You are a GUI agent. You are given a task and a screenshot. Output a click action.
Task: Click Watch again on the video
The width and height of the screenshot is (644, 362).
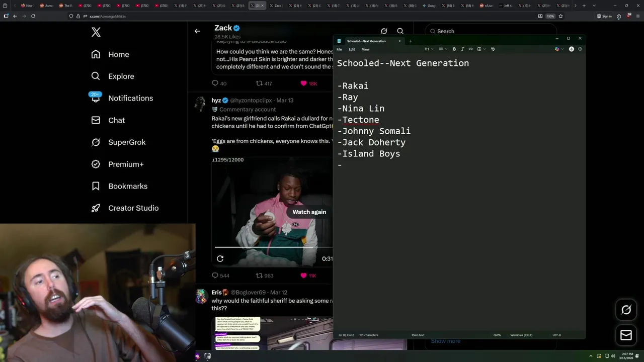point(309,212)
